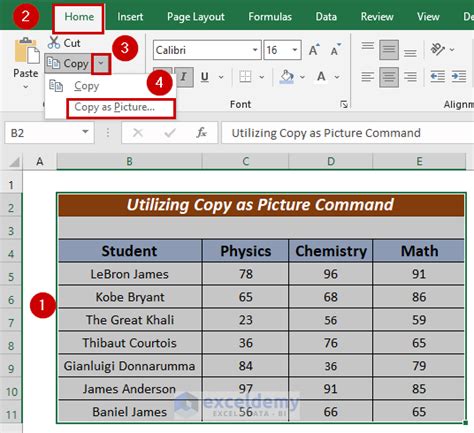The width and height of the screenshot is (474, 433).
Task: Click the title cell Utilizing Copy as Picture Command
Action: [x=261, y=205]
